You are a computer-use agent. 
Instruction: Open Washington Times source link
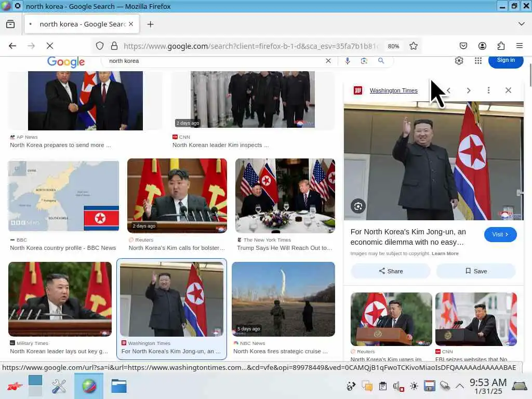(x=394, y=90)
